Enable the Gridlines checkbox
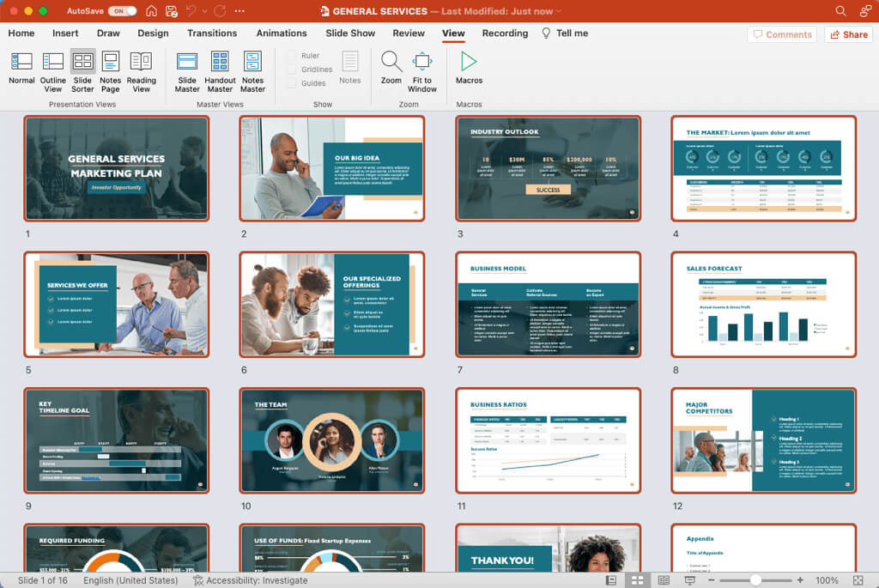This screenshot has height=588, width=879. (292, 70)
